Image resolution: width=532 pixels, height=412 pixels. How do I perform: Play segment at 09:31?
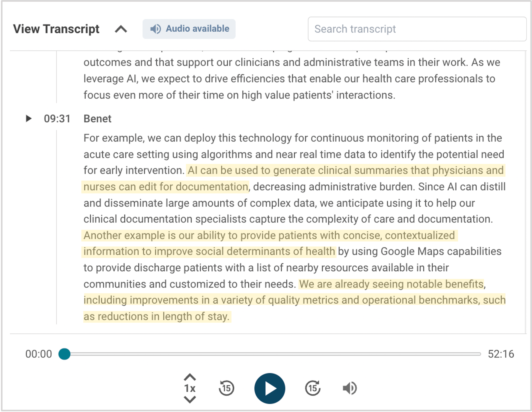tap(29, 119)
